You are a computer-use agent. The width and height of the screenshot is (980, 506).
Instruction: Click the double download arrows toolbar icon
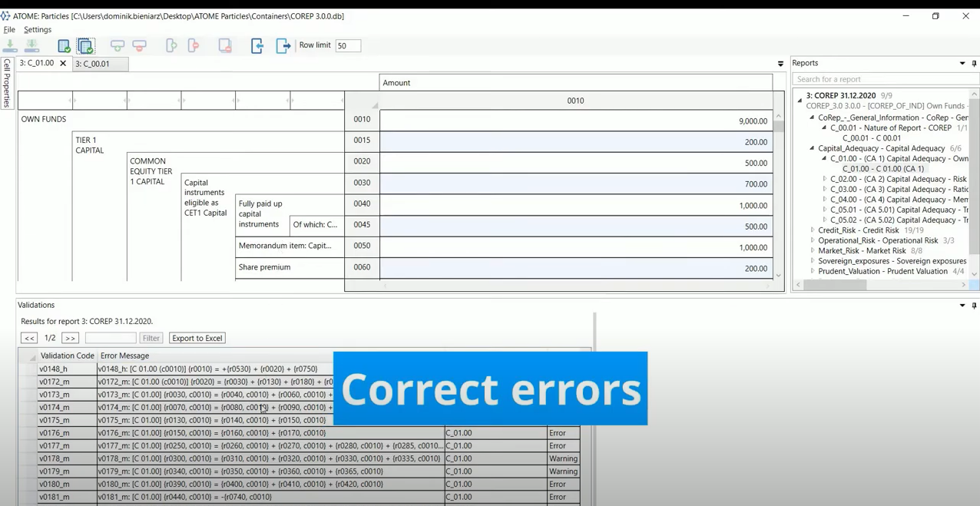(x=32, y=46)
